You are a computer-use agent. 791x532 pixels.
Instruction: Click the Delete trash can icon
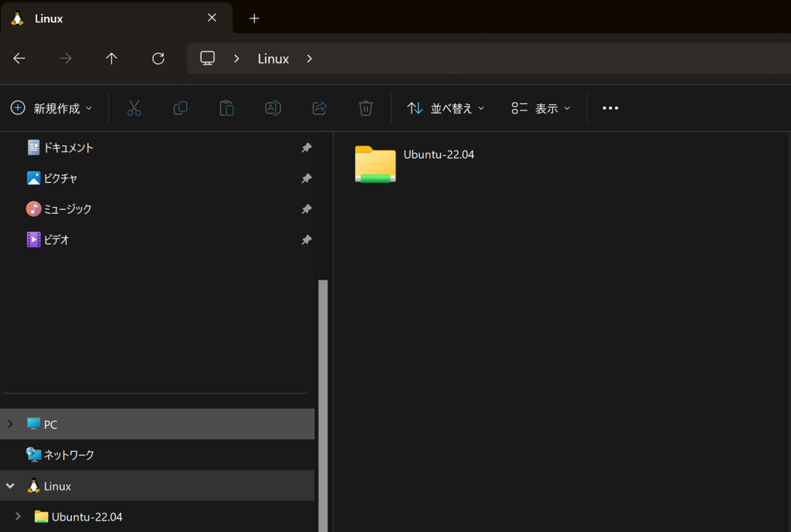tap(365, 108)
